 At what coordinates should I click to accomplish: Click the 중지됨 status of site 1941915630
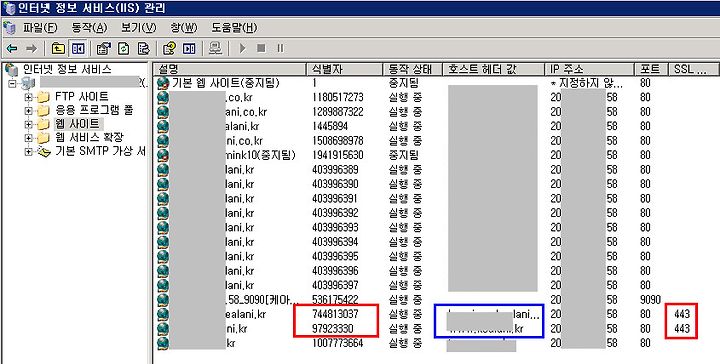pyautogui.click(x=403, y=155)
